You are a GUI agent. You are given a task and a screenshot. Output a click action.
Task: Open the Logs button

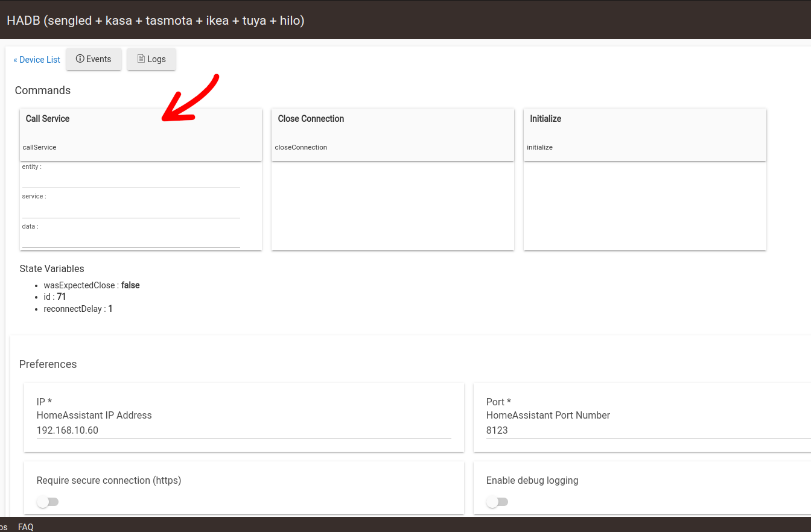(151, 59)
